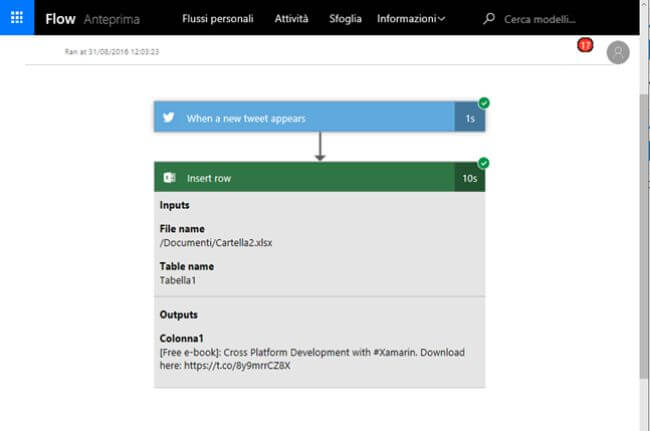Click the search magnifier icon

[489, 19]
